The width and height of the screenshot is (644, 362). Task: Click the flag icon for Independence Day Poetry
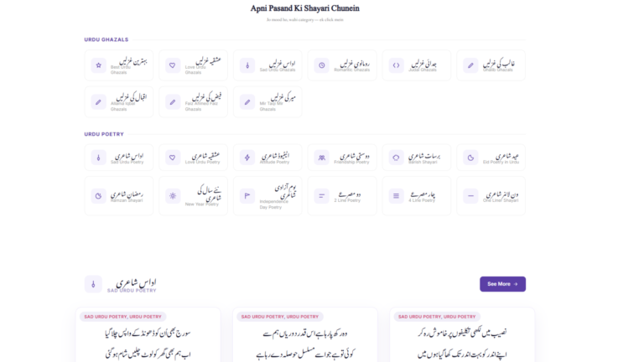[x=247, y=196]
